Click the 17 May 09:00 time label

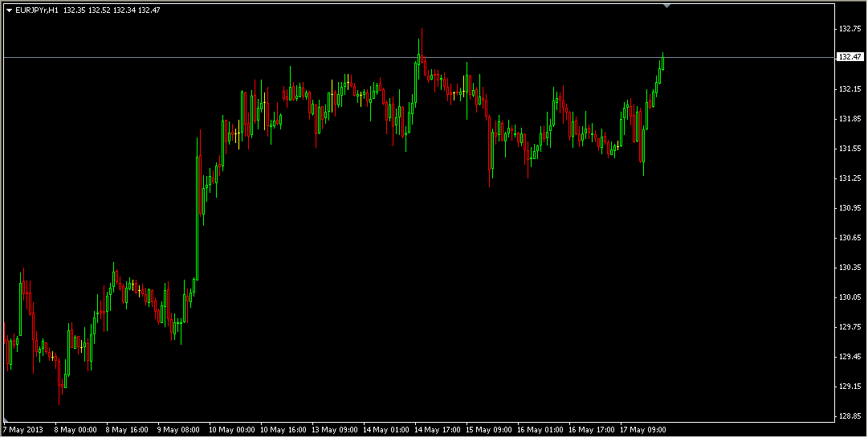coord(644,430)
